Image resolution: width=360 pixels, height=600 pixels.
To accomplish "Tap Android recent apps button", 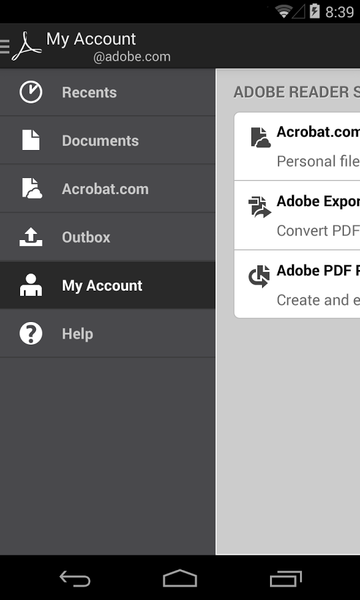I will (x=285, y=579).
